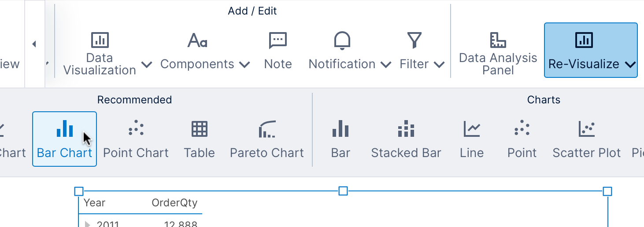The width and height of the screenshot is (644, 227).
Task: Choose the recommended Point Chart
Action: 136,139
